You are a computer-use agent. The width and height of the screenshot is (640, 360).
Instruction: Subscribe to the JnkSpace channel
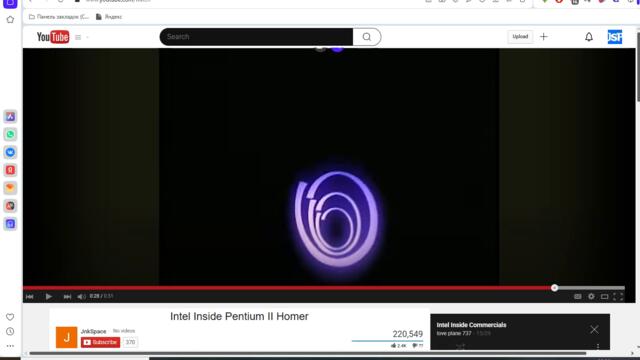100,342
